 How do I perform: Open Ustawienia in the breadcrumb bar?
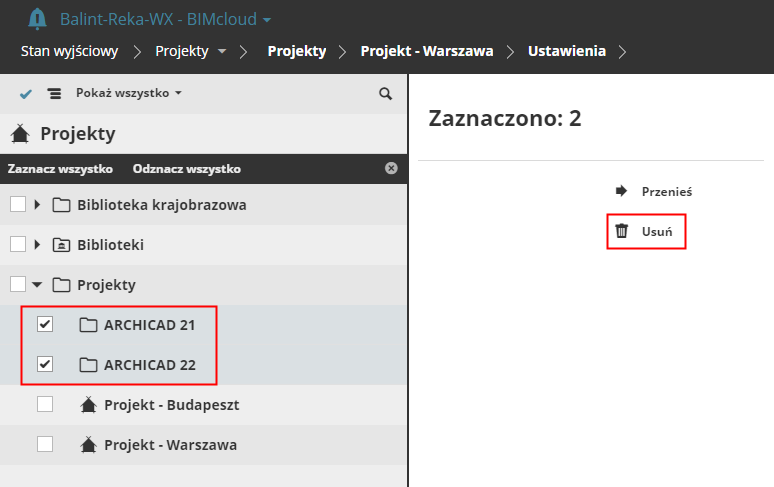(567, 51)
